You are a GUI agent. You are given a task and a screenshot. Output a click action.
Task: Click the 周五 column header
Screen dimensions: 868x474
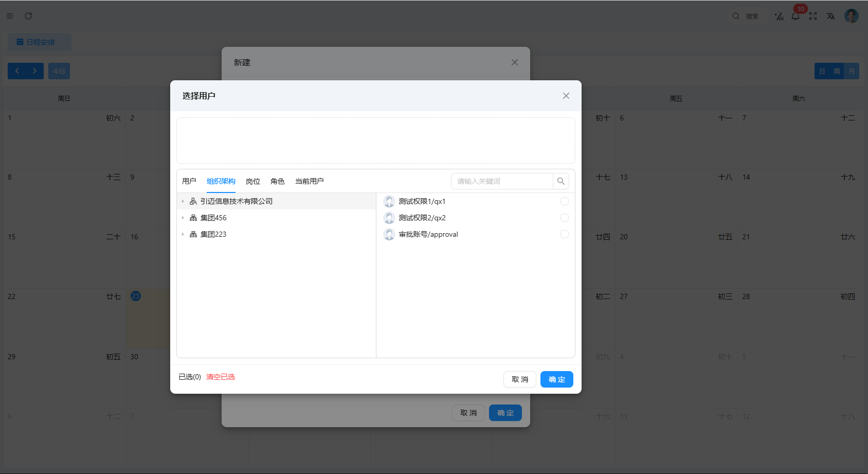point(676,98)
